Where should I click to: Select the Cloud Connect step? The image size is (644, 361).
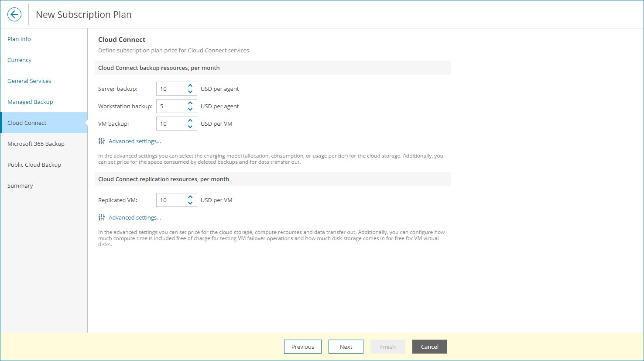click(x=44, y=123)
